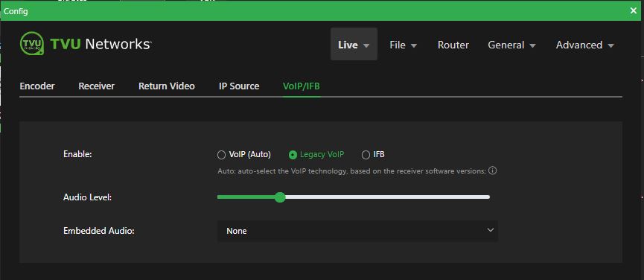Select the VoIP (Auto) radio button
Viewport: 644px width, 280px height.
[221, 155]
